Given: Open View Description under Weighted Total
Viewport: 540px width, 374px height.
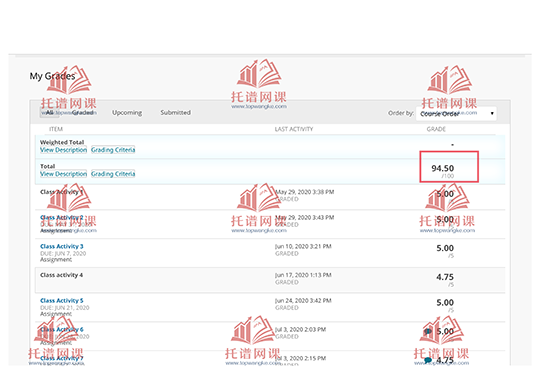Looking at the screenshot, I should click(63, 150).
